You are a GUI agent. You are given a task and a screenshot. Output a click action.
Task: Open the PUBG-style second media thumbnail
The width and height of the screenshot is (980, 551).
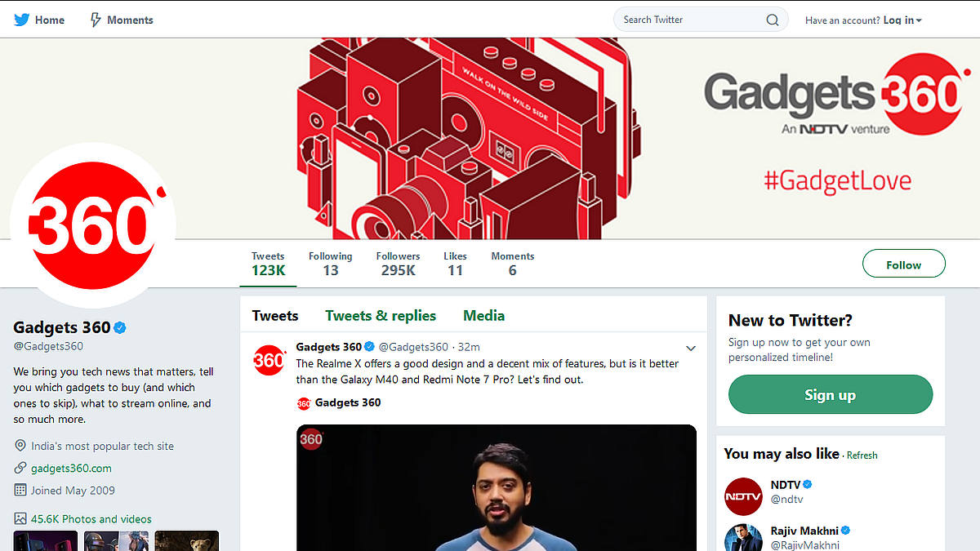coord(116,541)
